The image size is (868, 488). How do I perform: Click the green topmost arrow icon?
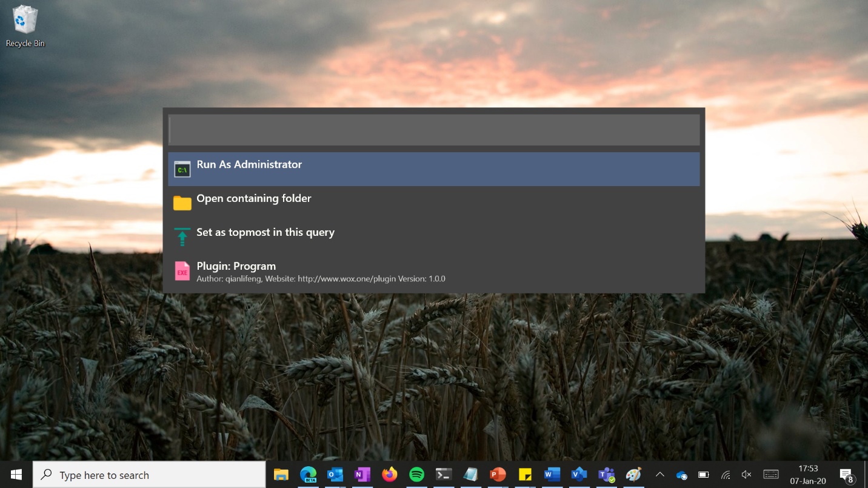[182, 237]
